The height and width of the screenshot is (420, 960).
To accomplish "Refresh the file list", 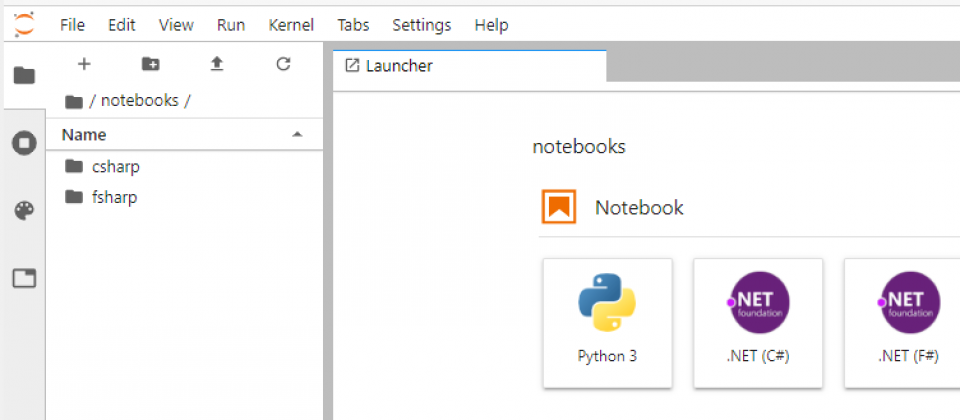I will 283,64.
